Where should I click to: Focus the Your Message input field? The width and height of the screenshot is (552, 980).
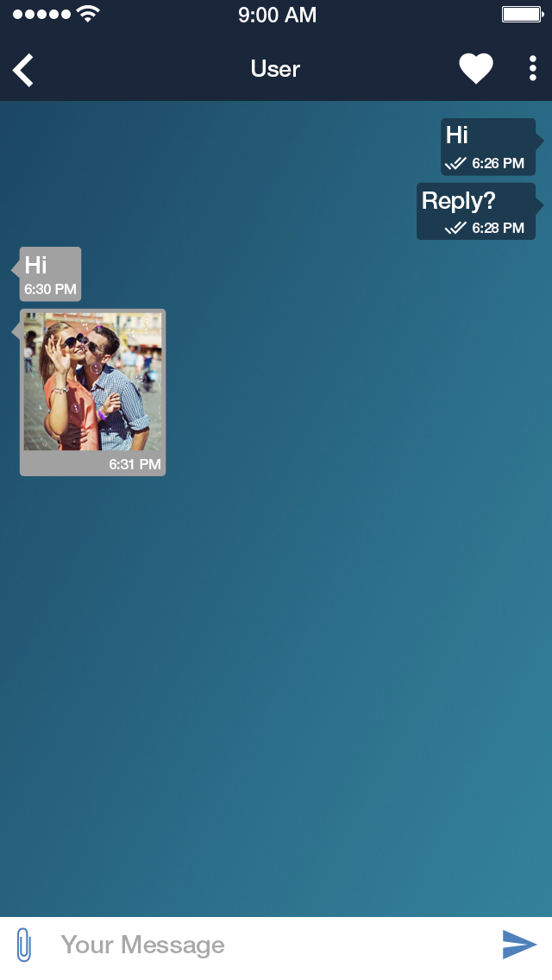[x=259, y=945]
